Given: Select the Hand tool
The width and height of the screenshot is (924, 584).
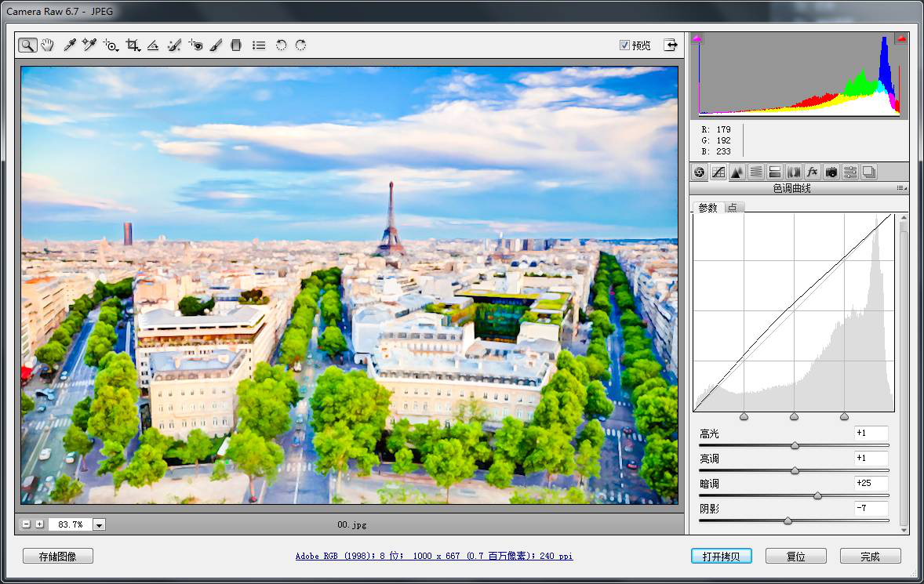Looking at the screenshot, I should tap(48, 45).
